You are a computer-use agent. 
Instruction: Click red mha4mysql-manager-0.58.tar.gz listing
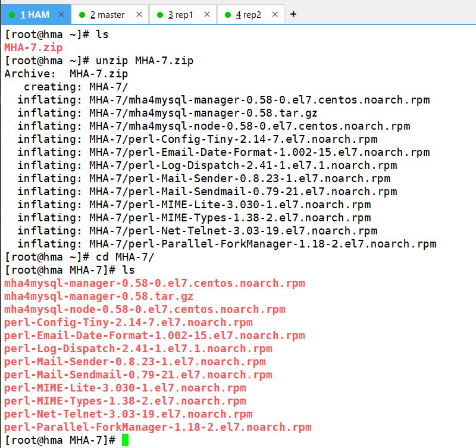[x=99, y=296]
